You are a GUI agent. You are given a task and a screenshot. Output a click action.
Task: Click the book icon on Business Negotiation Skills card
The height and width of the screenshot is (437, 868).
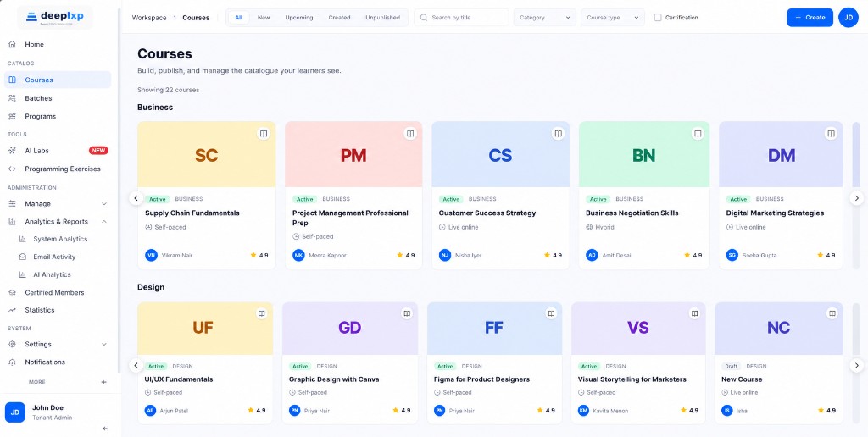(698, 134)
